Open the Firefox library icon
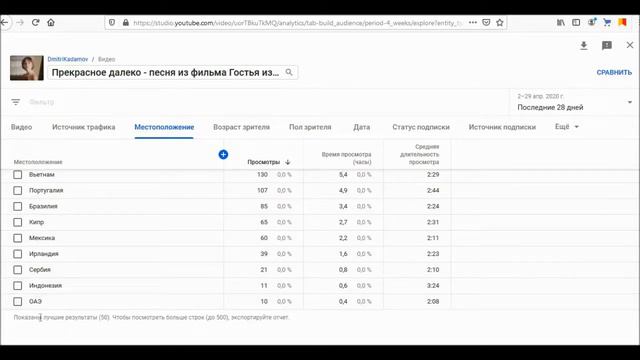The image size is (640, 360). pos(561,22)
